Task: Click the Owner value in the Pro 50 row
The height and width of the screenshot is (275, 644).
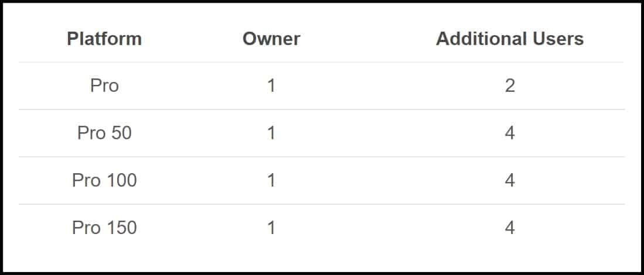Action: click(x=271, y=133)
